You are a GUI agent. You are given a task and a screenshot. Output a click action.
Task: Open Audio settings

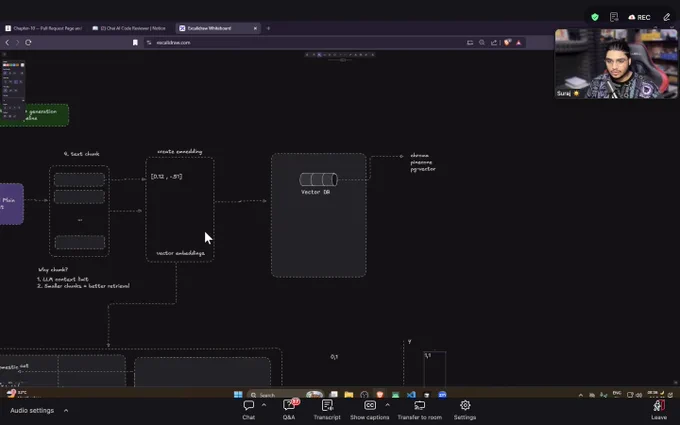32,410
